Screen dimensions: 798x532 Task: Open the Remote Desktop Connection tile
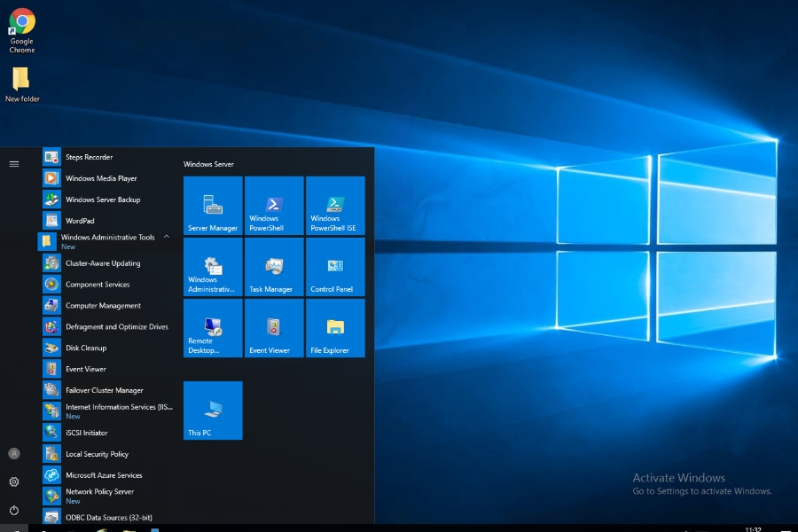point(213,328)
